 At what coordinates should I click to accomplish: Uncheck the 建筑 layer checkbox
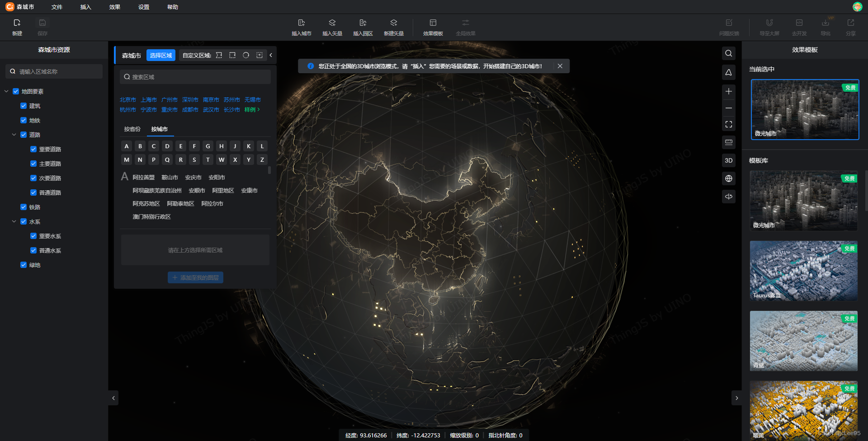point(24,106)
